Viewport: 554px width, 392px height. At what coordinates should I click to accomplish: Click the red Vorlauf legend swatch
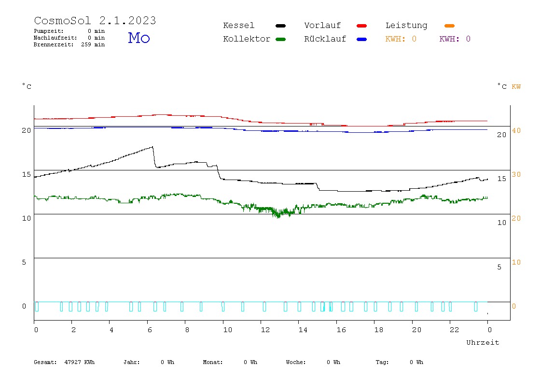[x=361, y=26]
